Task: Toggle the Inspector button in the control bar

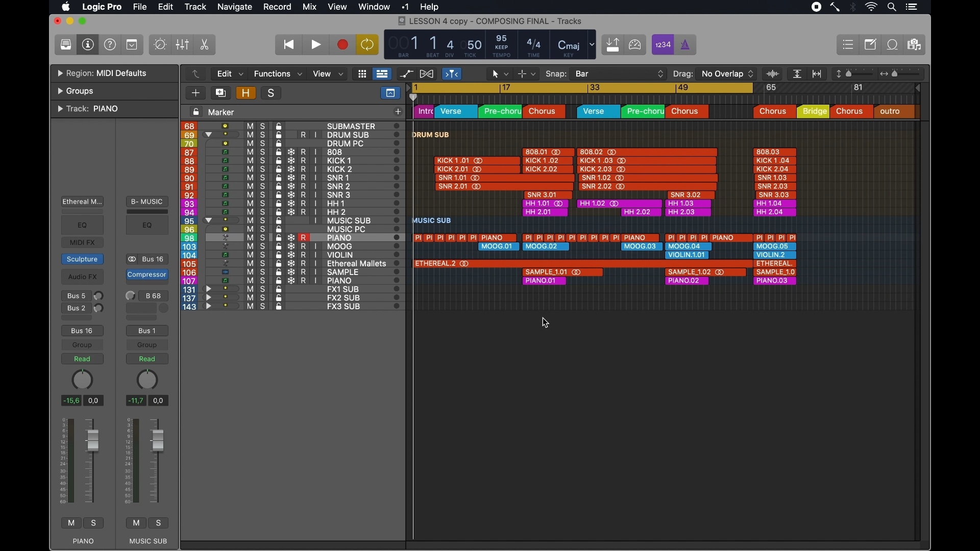Action: 88,45
